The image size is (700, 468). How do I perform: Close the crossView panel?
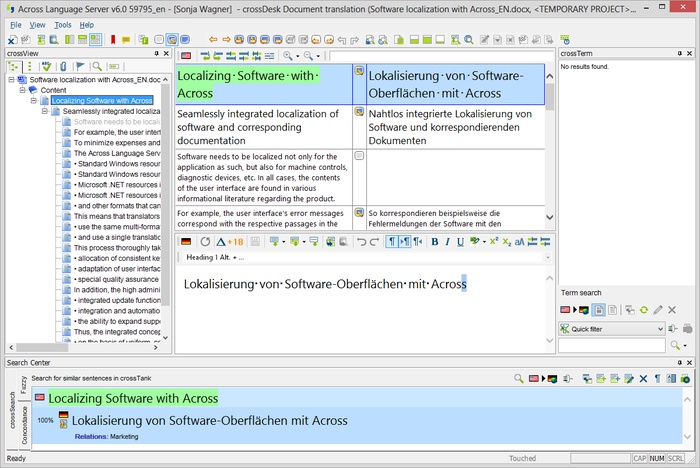tap(166, 54)
